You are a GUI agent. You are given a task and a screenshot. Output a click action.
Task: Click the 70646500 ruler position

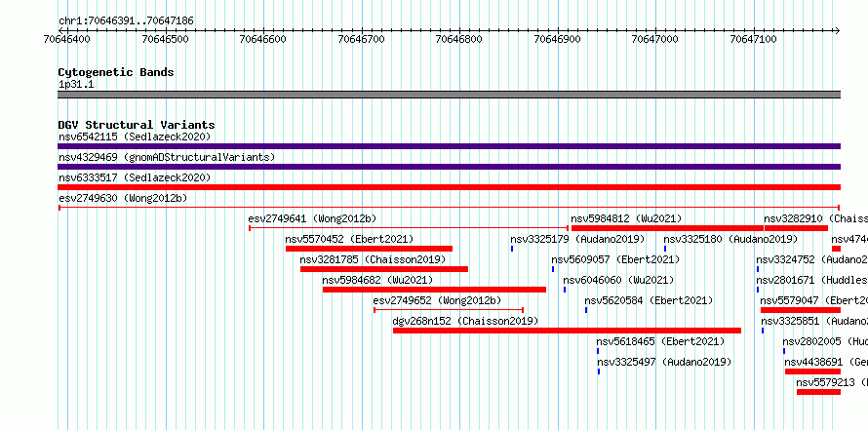[x=165, y=39]
